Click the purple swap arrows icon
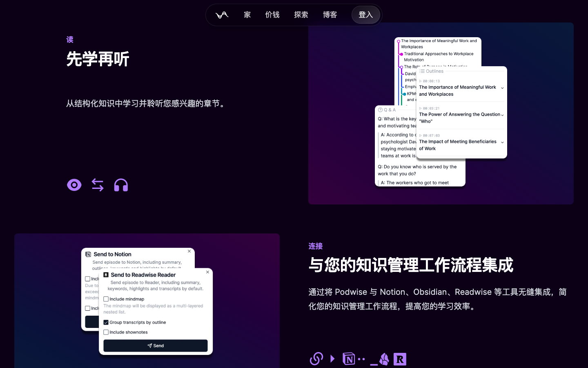The image size is (588, 368). click(x=98, y=185)
